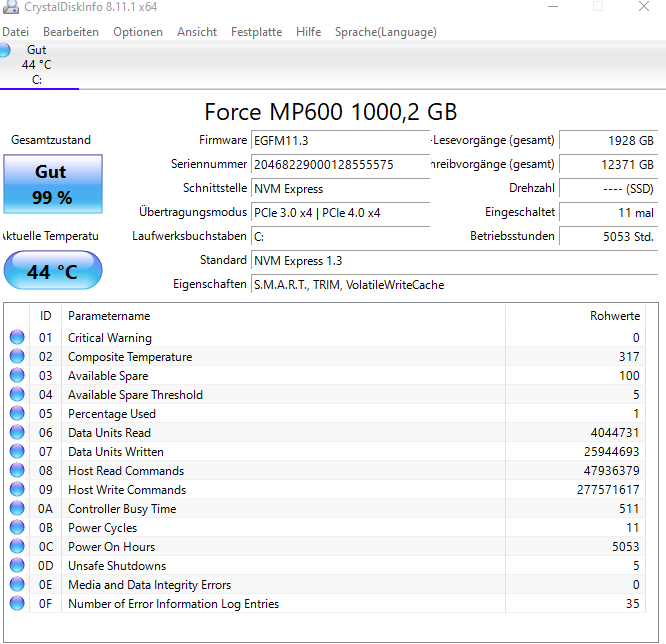Click the Percentage Used status icon
The height and width of the screenshot is (644, 666).
point(17,413)
